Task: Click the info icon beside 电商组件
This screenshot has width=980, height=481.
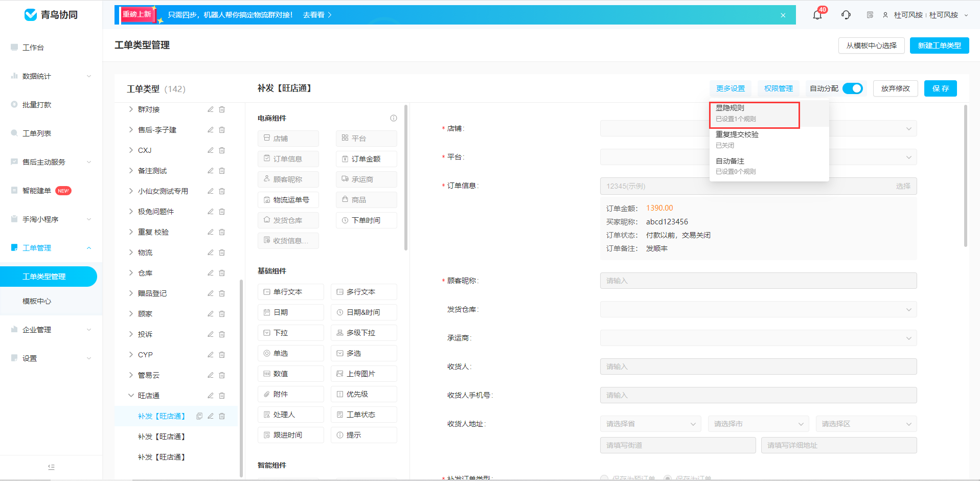Action: click(x=394, y=118)
